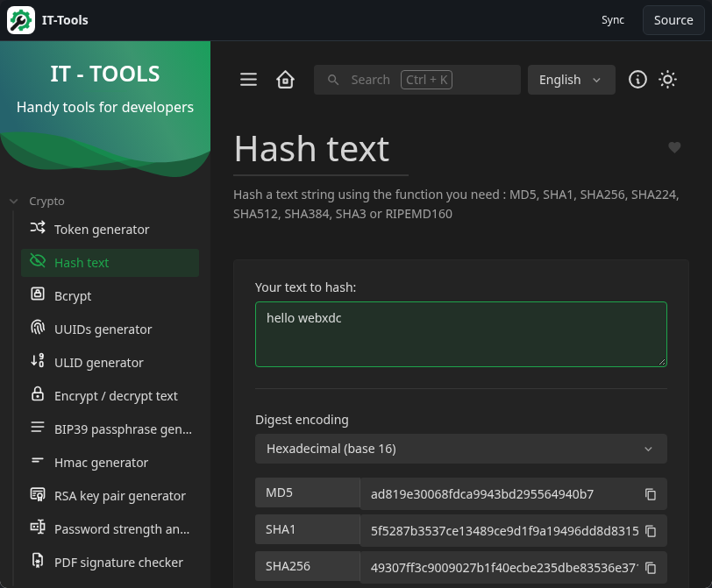The image size is (712, 588).
Task: Open PDF signature checker tool
Action: (x=110, y=562)
